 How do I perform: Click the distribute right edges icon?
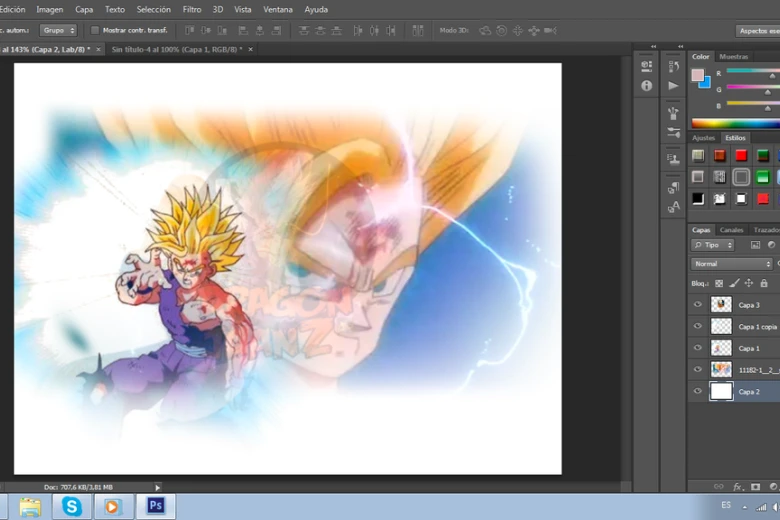click(x=391, y=30)
